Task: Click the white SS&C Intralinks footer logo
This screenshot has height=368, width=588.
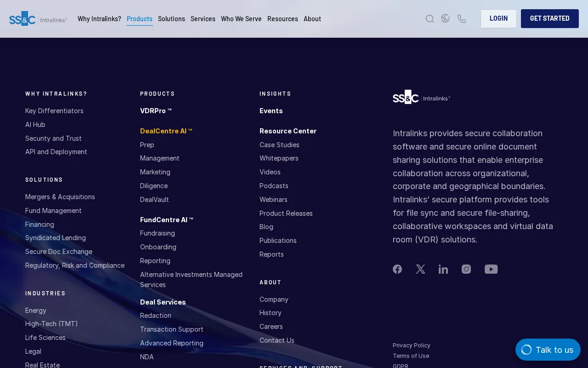Action: coord(422,97)
